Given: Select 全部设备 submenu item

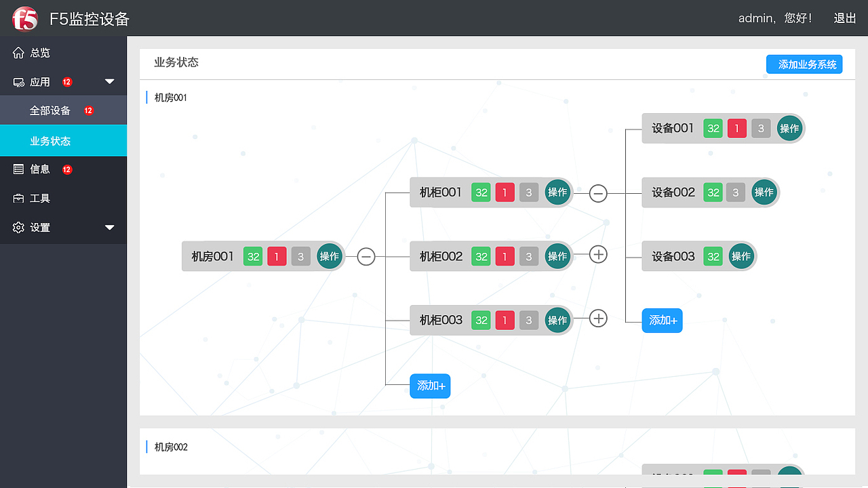Looking at the screenshot, I should (63, 110).
